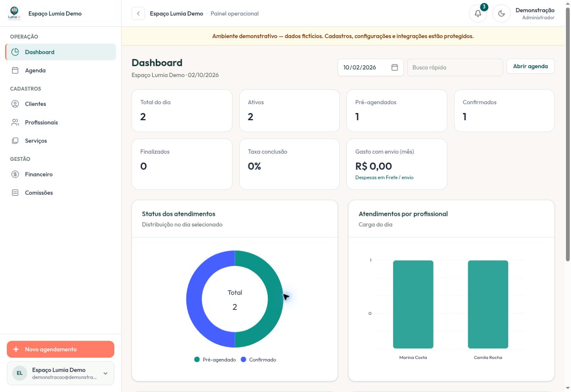Click the Marina Costa bar in chart
Screen dimensions: 571x392
[x=413, y=304]
